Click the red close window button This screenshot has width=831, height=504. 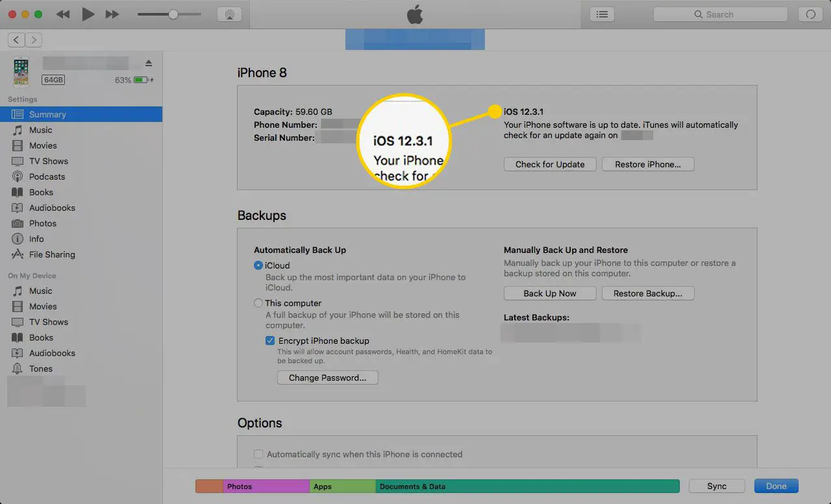pyautogui.click(x=12, y=14)
